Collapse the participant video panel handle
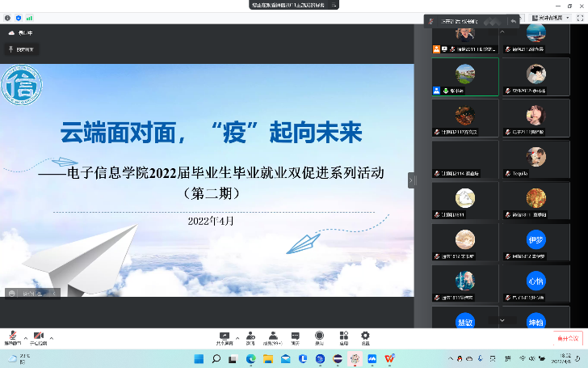This screenshot has height=368, width=588. pyautogui.click(x=410, y=180)
